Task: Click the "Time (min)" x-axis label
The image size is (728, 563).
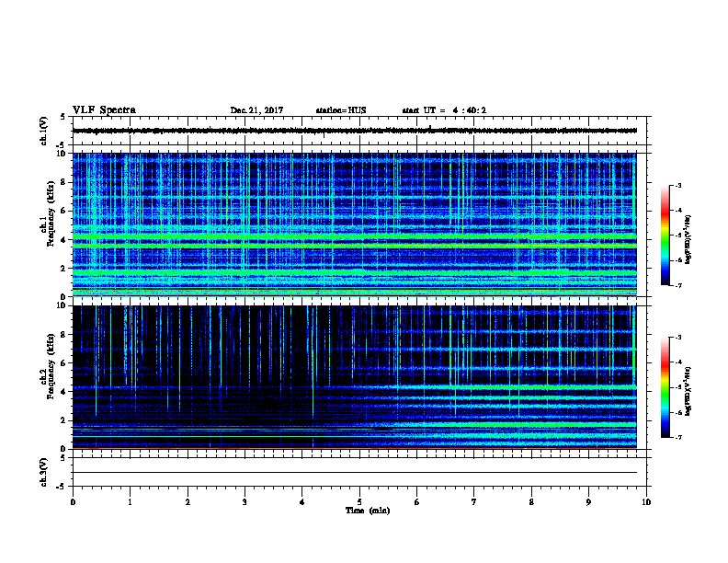Action: (x=368, y=511)
